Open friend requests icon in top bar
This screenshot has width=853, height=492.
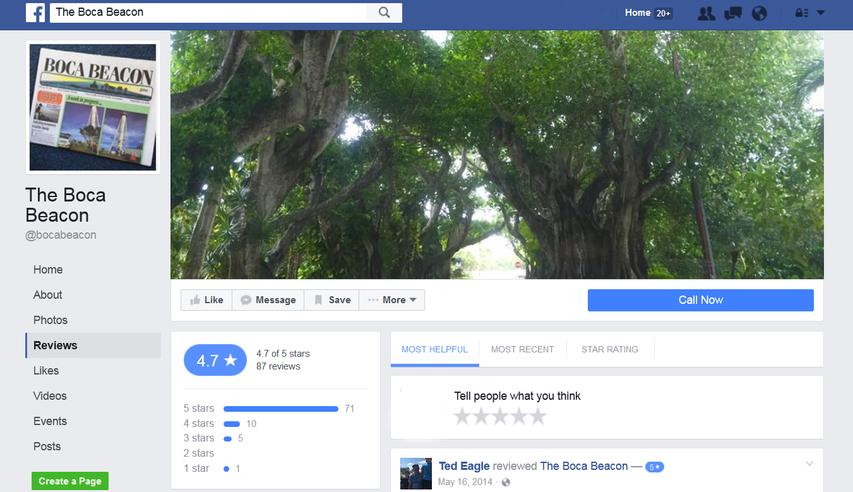click(706, 13)
